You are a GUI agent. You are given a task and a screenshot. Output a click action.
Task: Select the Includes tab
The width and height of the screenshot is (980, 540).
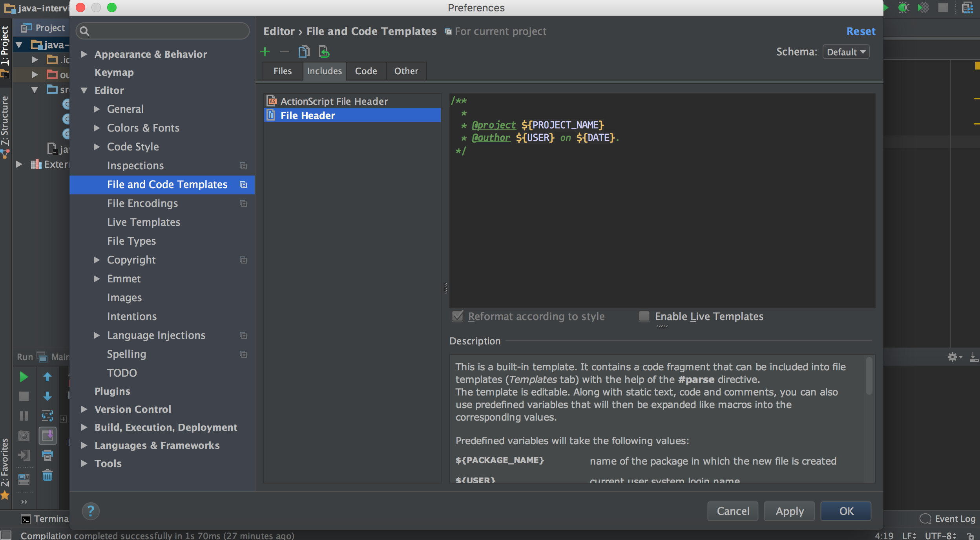(325, 71)
